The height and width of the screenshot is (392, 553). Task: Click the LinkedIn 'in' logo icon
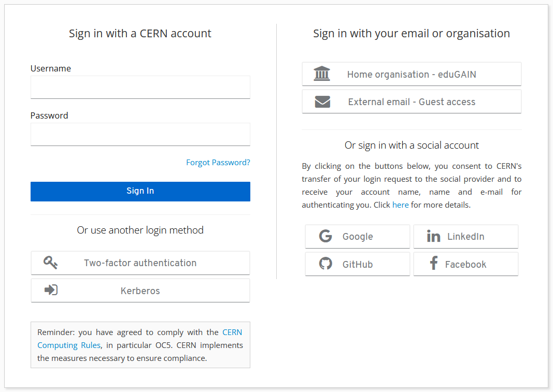click(434, 237)
